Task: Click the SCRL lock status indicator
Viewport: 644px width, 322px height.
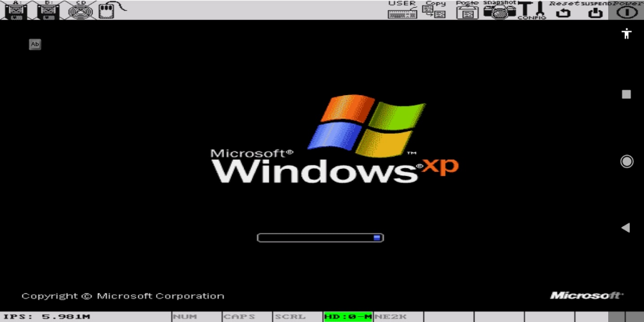Action: pos(298,317)
